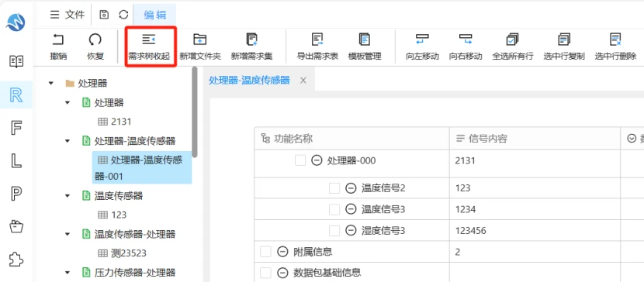Click 新增文件夹 button
This screenshot has height=282, width=644.
[200, 47]
